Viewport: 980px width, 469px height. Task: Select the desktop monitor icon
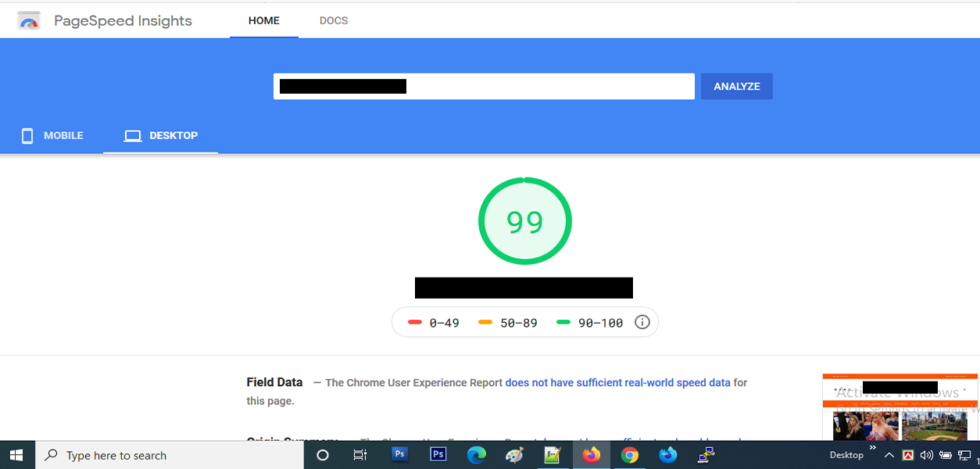click(131, 135)
